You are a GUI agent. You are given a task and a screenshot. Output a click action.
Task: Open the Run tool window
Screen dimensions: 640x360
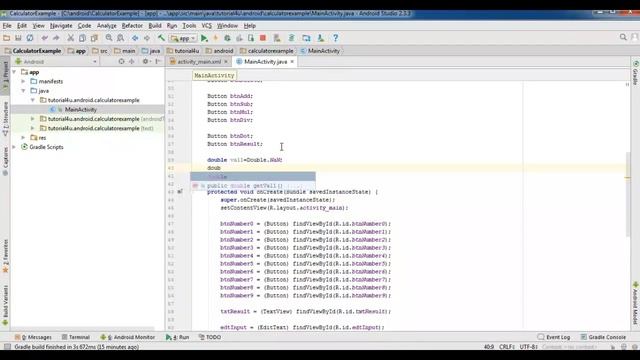pyautogui.click(x=178, y=337)
